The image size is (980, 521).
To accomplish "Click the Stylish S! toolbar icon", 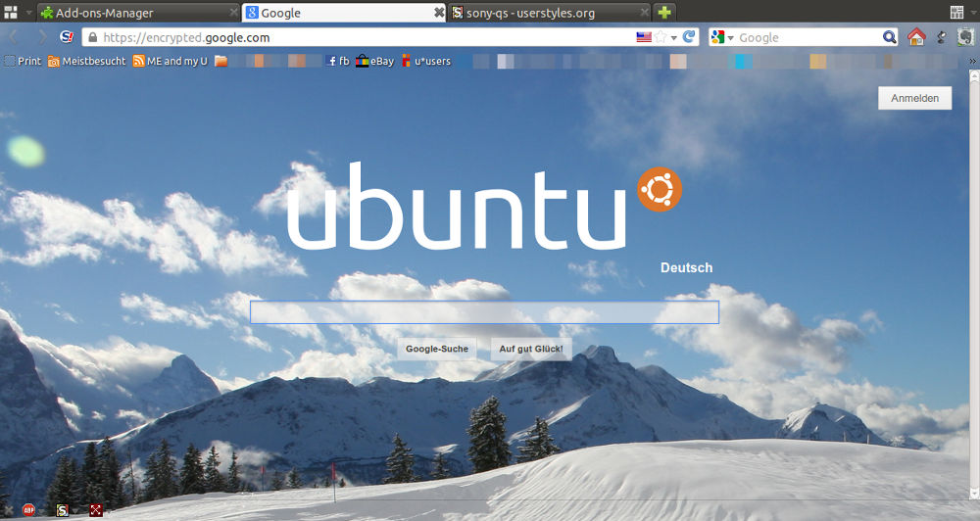I will click(x=67, y=37).
